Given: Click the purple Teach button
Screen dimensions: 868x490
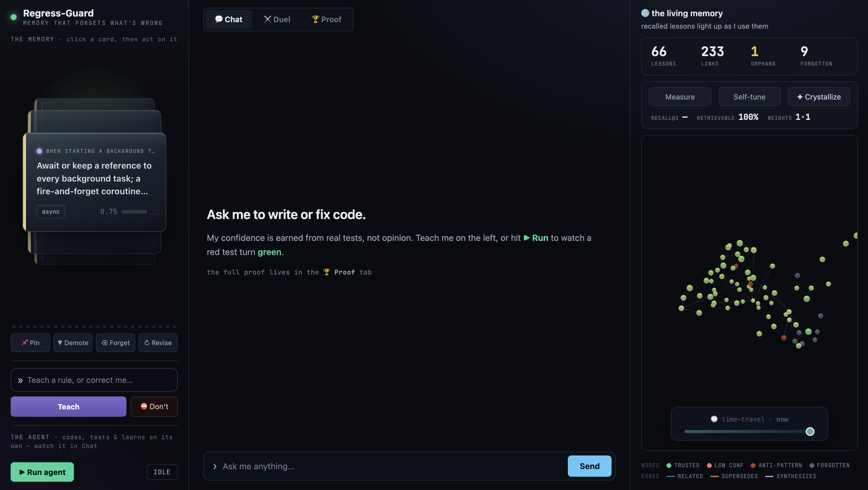Looking at the screenshot, I should pyautogui.click(x=69, y=406).
